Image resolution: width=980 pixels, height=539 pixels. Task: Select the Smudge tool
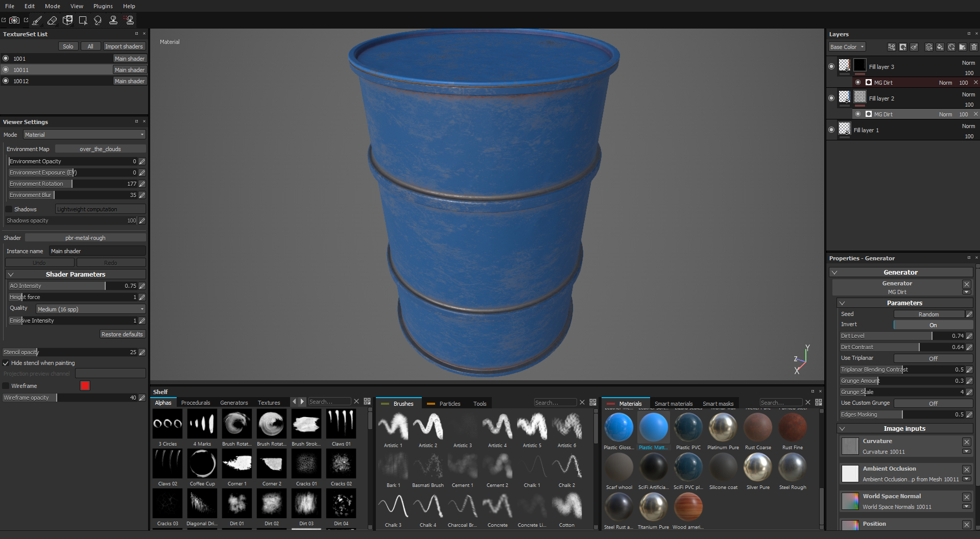(x=98, y=20)
